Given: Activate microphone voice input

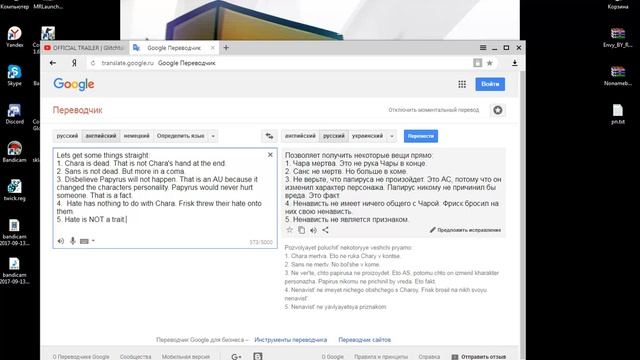Looking at the screenshot, I should (73, 241).
